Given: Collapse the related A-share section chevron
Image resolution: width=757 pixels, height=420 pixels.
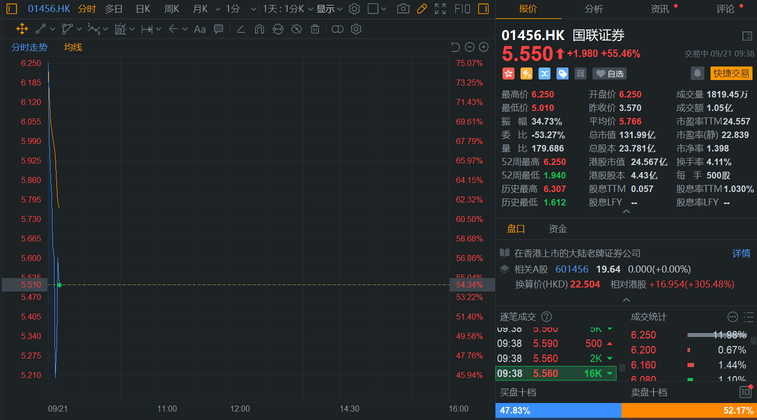Looking at the screenshot, I should click(x=626, y=300).
